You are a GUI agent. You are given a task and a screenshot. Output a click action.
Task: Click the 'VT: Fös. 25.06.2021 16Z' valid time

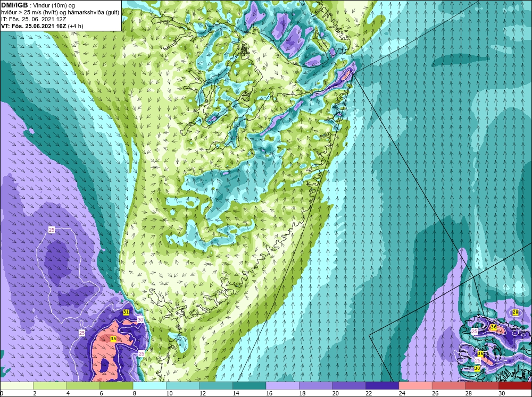pyautogui.click(x=34, y=26)
